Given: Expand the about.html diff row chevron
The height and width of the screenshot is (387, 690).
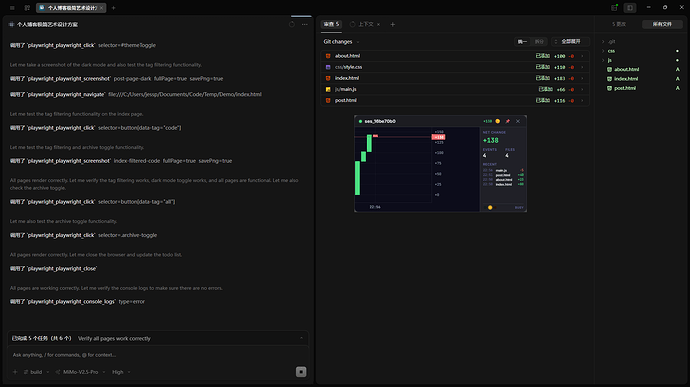Looking at the screenshot, I should pyautogui.click(x=582, y=56).
